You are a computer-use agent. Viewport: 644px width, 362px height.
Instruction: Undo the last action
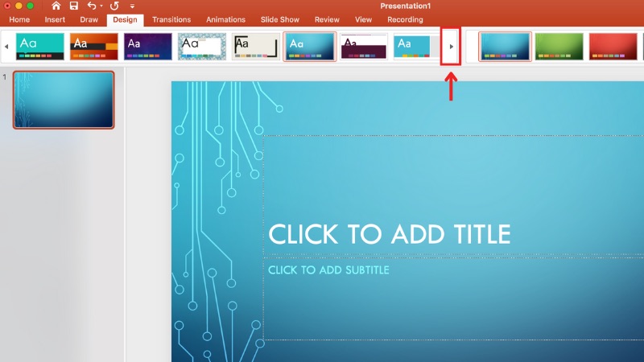pyautogui.click(x=92, y=6)
